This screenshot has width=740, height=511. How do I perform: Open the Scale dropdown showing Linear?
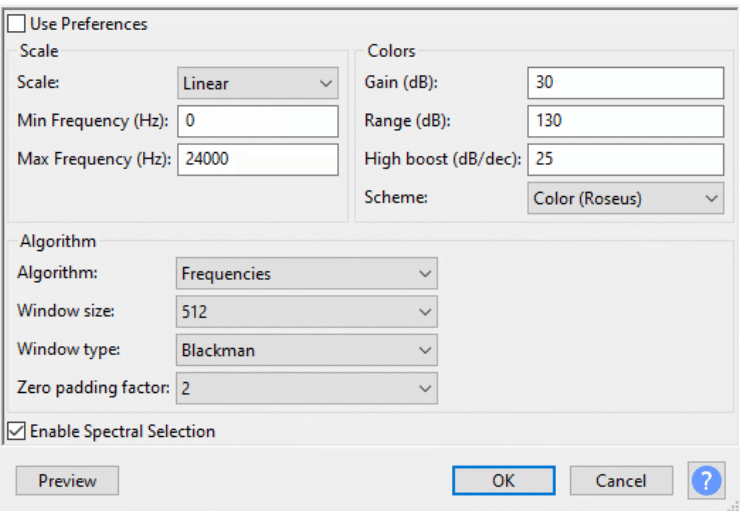pyautogui.click(x=258, y=83)
